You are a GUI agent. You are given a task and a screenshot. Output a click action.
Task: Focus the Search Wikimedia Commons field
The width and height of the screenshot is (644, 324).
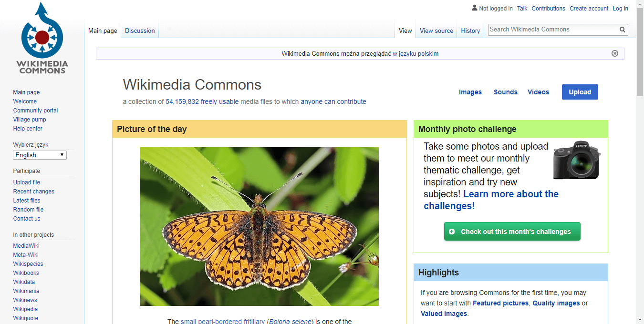(x=552, y=30)
